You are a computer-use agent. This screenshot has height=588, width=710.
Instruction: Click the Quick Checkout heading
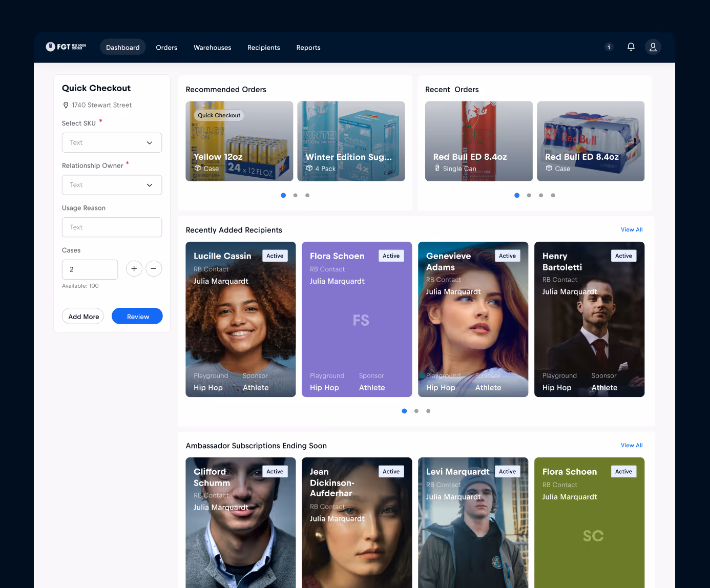click(96, 88)
